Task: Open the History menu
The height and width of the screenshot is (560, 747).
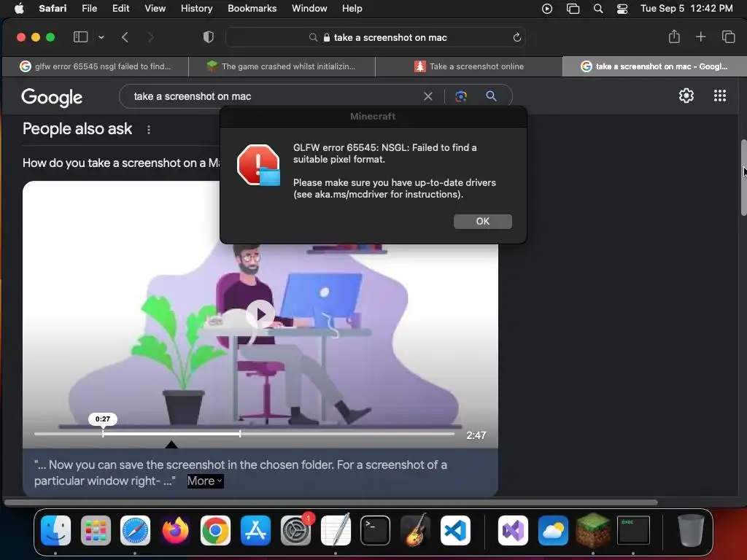Action: point(196,9)
